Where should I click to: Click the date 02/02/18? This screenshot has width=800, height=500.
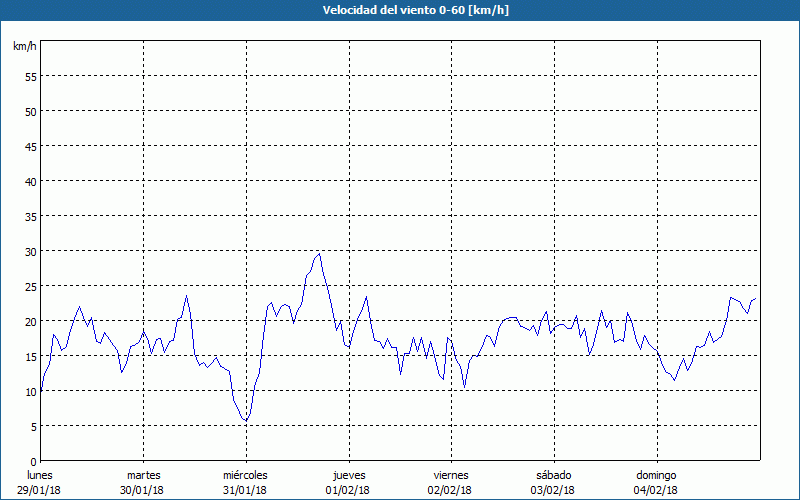[451, 490]
